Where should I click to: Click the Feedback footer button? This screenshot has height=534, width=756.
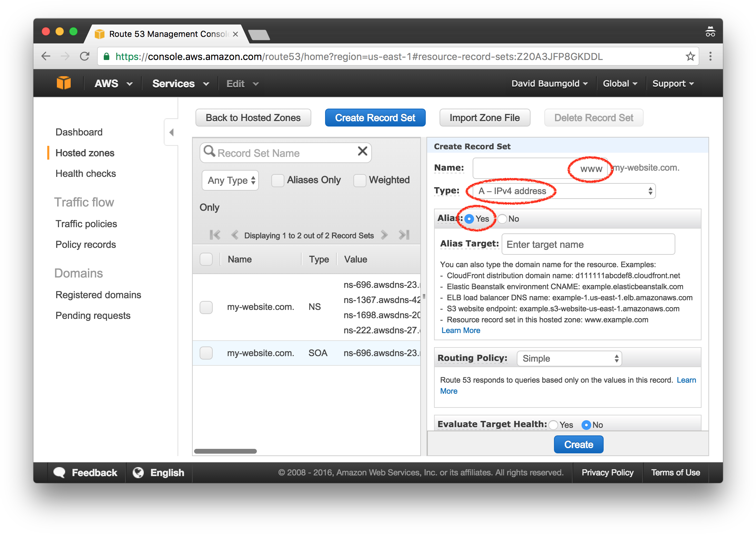(x=86, y=472)
